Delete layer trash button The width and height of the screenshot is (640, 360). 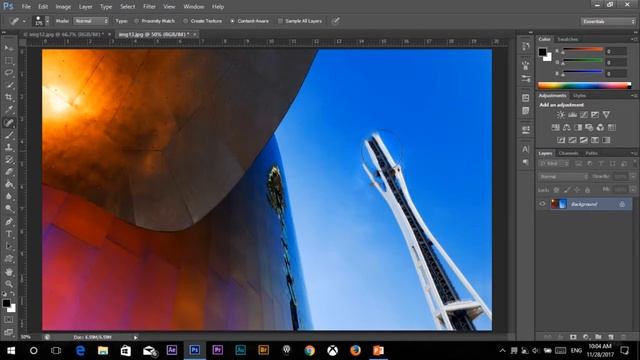pyautogui.click(x=623, y=337)
